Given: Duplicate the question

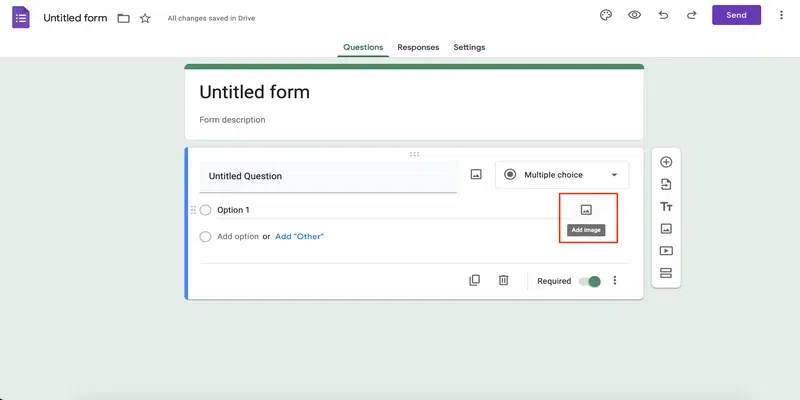Looking at the screenshot, I should (474, 280).
